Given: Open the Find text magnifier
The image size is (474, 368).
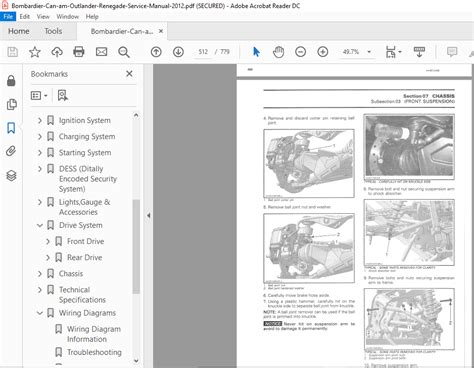Looking at the screenshot, I should (124, 52).
